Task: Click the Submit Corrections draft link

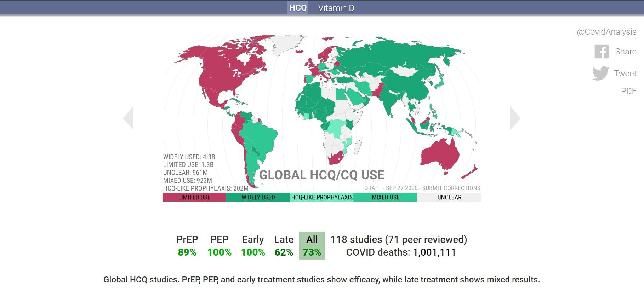Action: pyautogui.click(x=451, y=188)
